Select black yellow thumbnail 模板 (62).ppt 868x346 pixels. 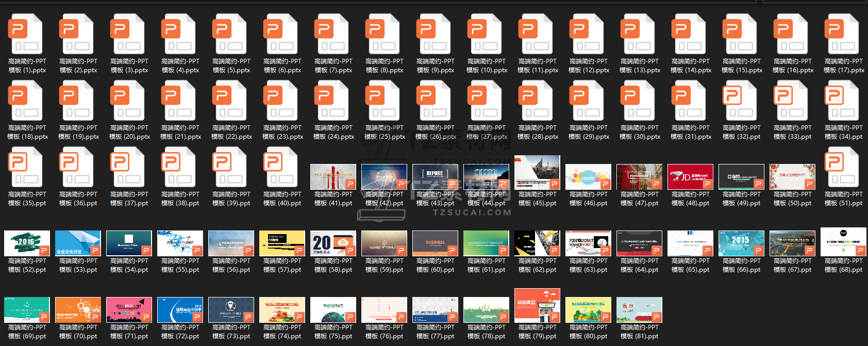pyautogui.click(x=537, y=243)
